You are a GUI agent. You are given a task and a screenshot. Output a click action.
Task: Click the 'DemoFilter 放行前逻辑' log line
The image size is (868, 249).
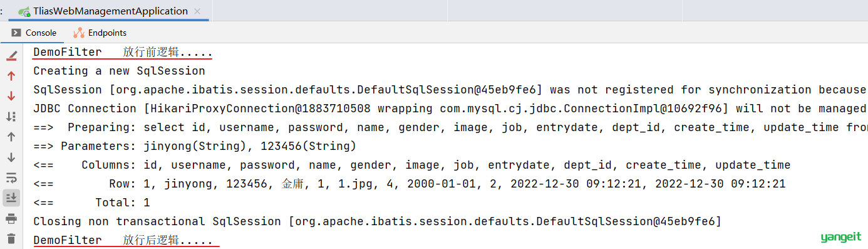click(123, 52)
